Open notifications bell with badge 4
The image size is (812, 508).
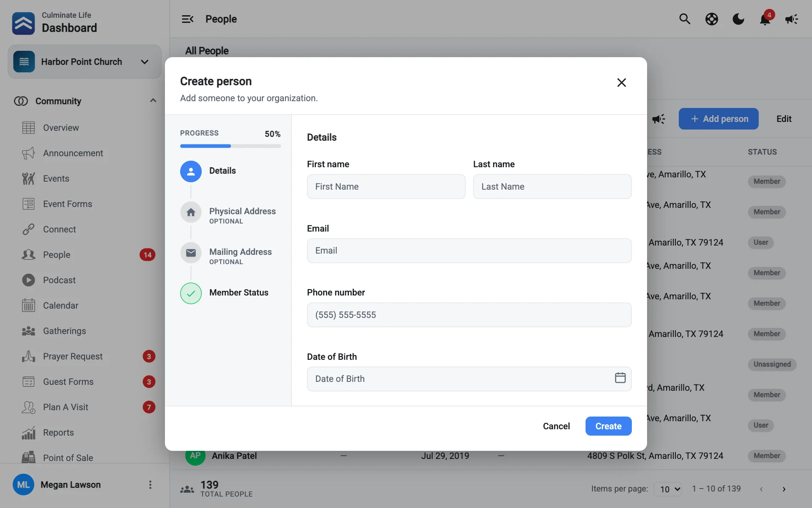pos(765,19)
